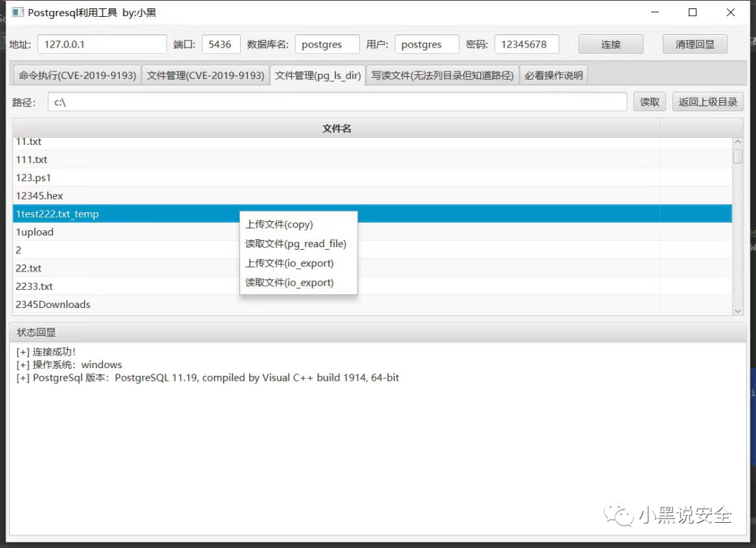Click the file list scroll down arrow
Image resolution: width=756 pixels, height=548 pixels.
pyautogui.click(x=738, y=311)
